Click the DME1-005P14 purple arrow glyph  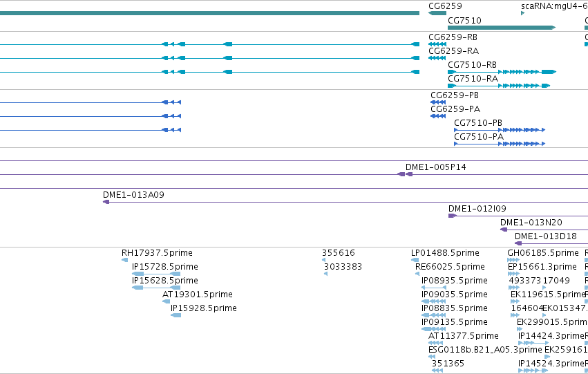(405, 174)
